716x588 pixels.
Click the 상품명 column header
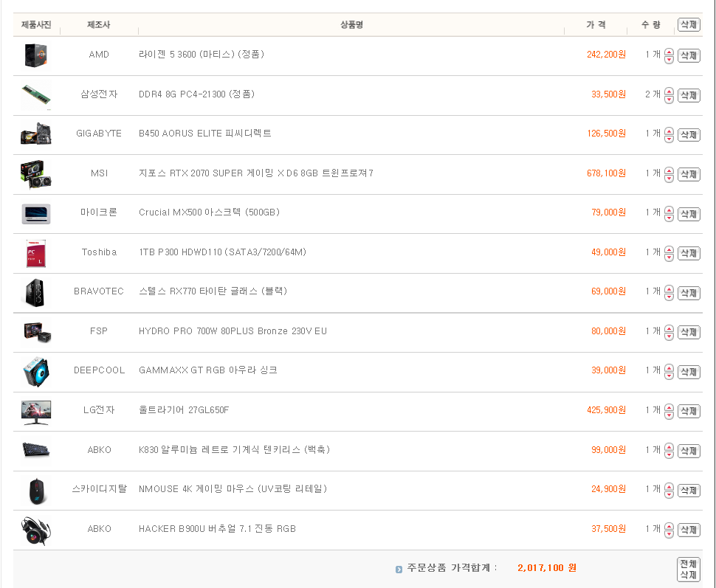(x=351, y=24)
